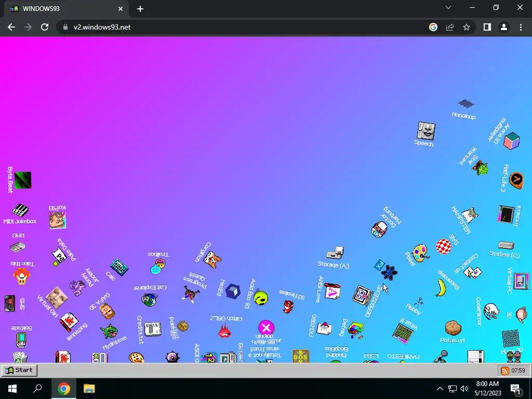Open the Piskel paint palette icon
Screen dimensions: 532x399
point(421,253)
